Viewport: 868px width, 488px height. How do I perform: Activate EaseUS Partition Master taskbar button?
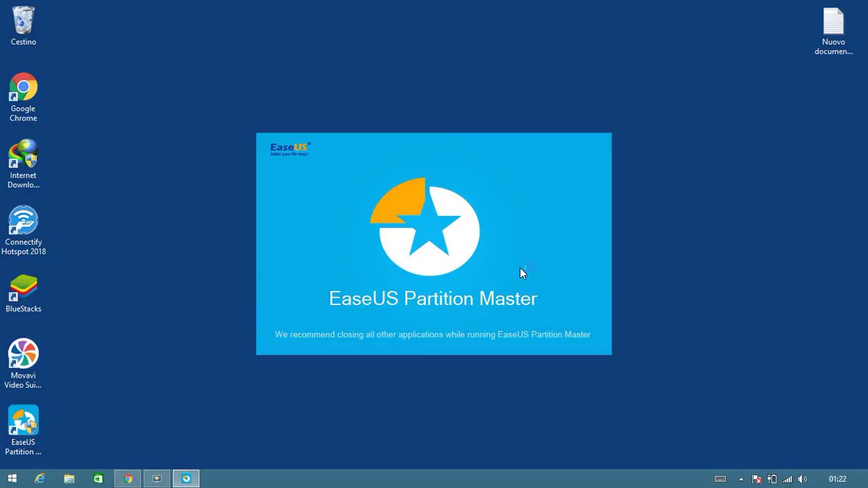[x=186, y=479]
